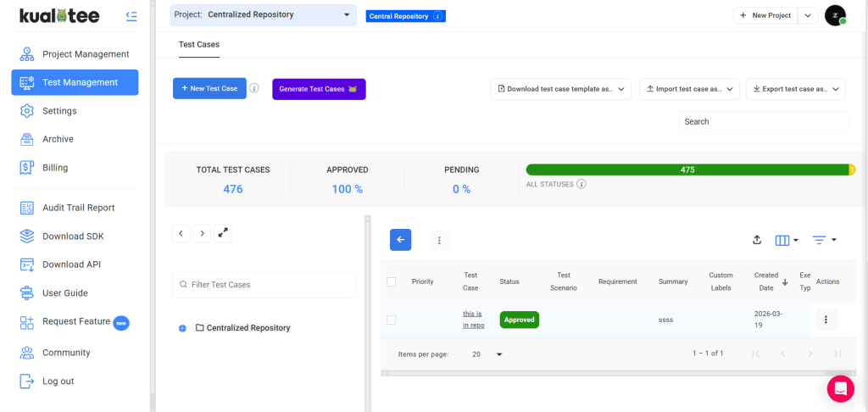Expand the Export test case as dropdown
The image size is (868, 412).
pyautogui.click(x=795, y=89)
